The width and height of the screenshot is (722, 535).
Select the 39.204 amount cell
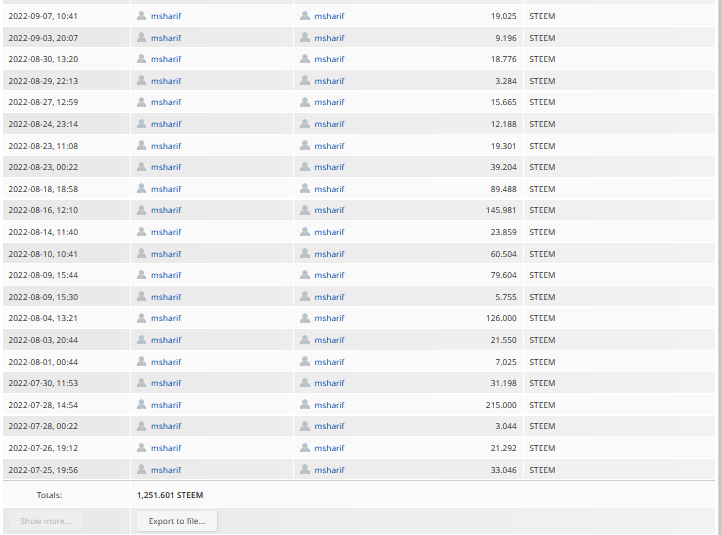503,167
